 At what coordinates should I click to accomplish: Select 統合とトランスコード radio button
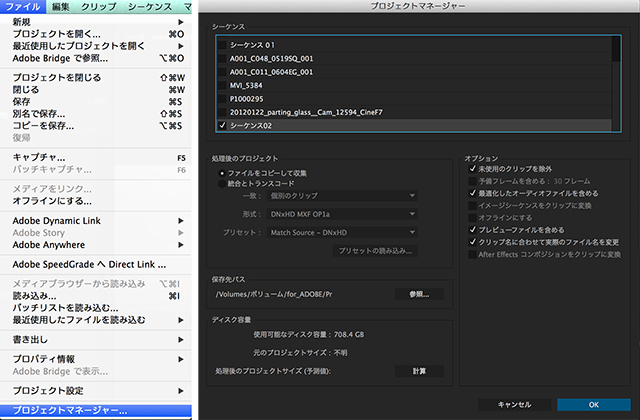[x=222, y=184]
